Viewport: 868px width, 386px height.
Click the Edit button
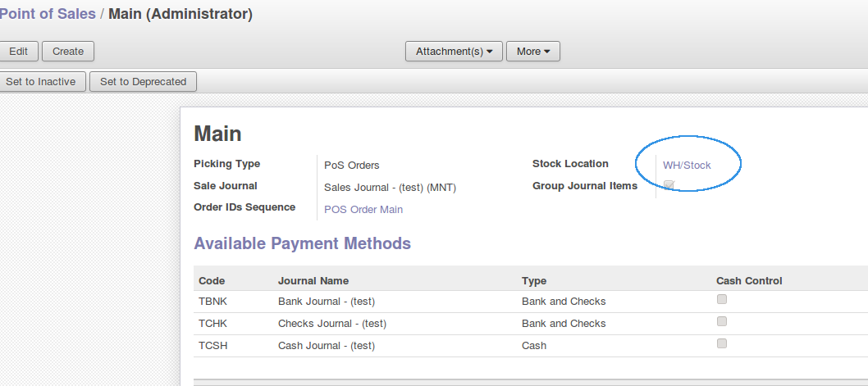point(18,52)
